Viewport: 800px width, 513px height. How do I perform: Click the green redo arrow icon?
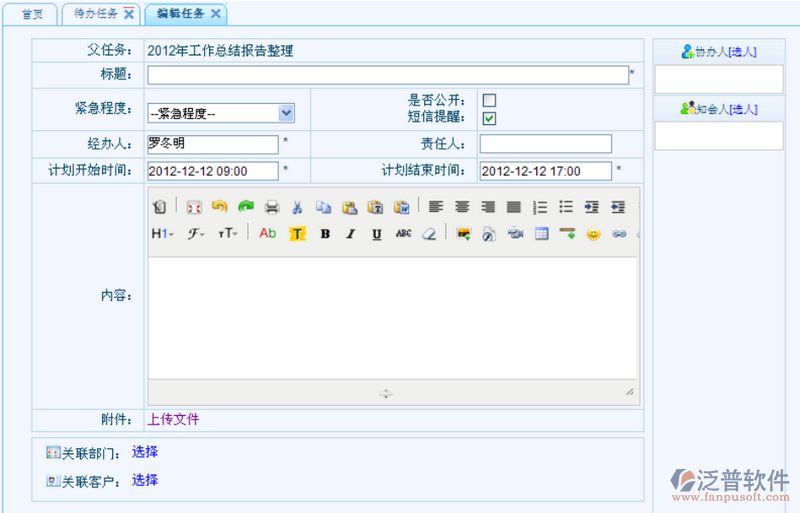245,207
